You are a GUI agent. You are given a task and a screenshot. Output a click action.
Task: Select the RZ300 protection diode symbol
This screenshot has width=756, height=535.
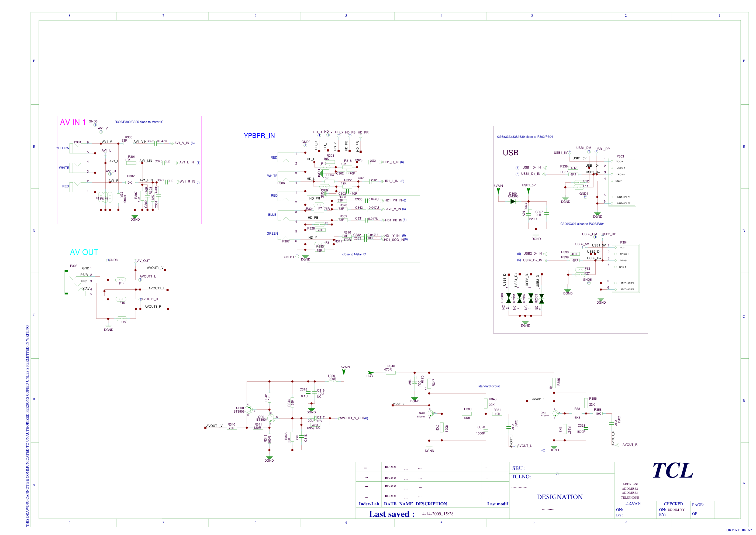(x=508, y=298)
